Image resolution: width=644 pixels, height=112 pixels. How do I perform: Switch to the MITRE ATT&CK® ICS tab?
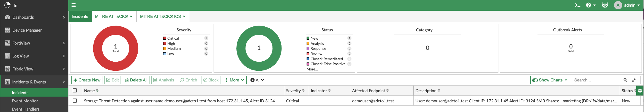pyautogui.click(x=163, y=17)
